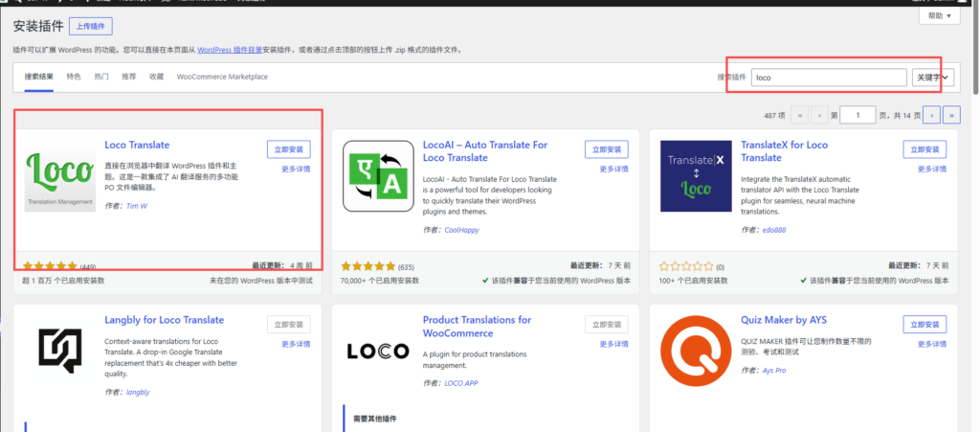Select the 搜索结果 tab
This screenshot has height=432, width=980.
coord(38,77)
